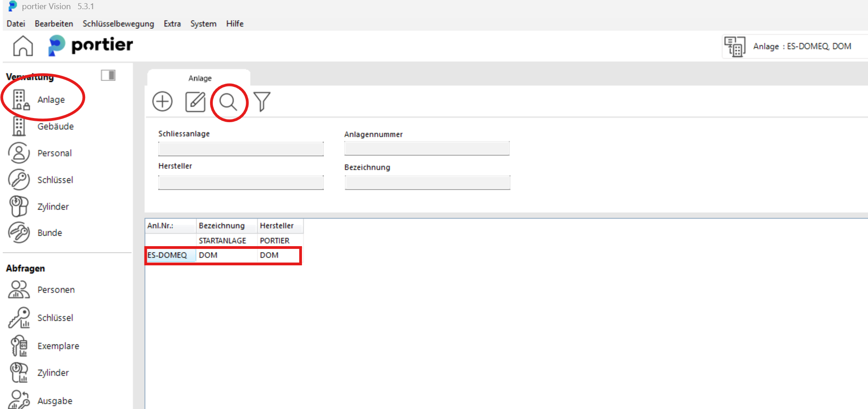Image resolution: width=868 pixels, height=409 pixels.
Task: Open the Exemplare query
Action: coord(44,346)
